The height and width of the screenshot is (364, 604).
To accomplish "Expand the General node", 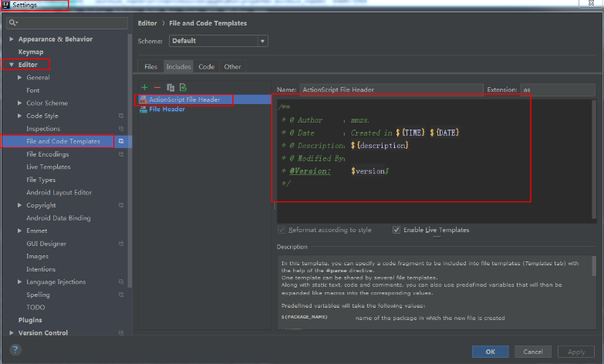I will pyautogui.click(x=19, y=77).
